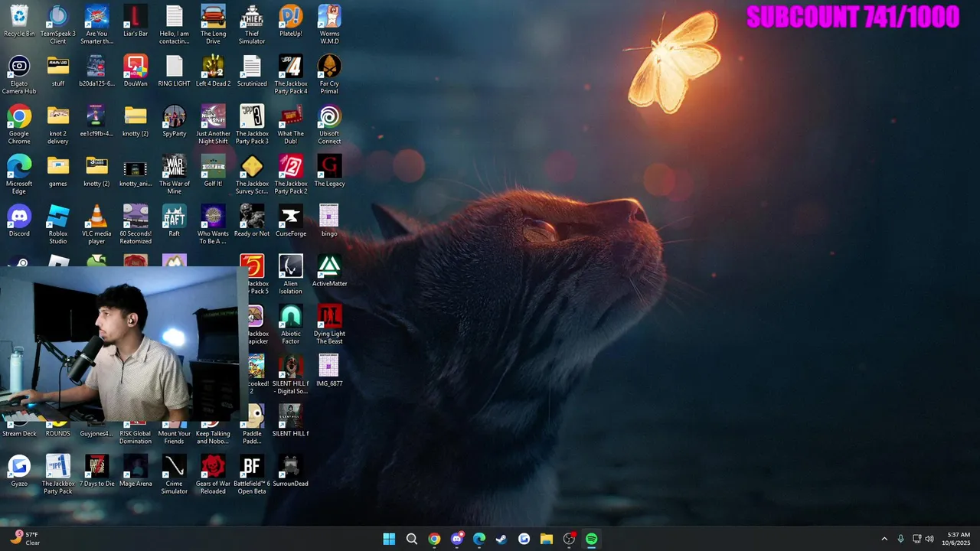Open the weather widget showing 57°F
980x551 pixels.
point(24,539)
